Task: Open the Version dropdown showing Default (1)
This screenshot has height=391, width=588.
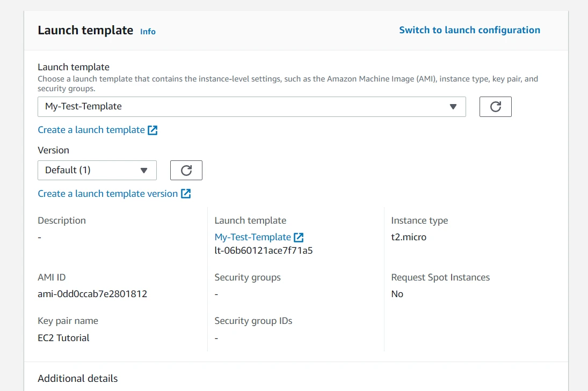Action: [97, 170]
